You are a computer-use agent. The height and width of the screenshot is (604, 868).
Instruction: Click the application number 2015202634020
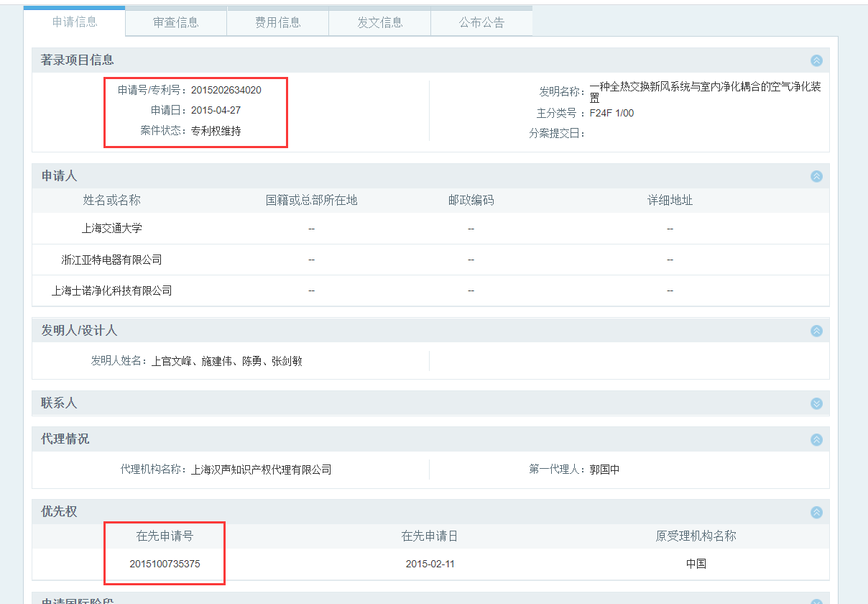click(x=226, y=90)
